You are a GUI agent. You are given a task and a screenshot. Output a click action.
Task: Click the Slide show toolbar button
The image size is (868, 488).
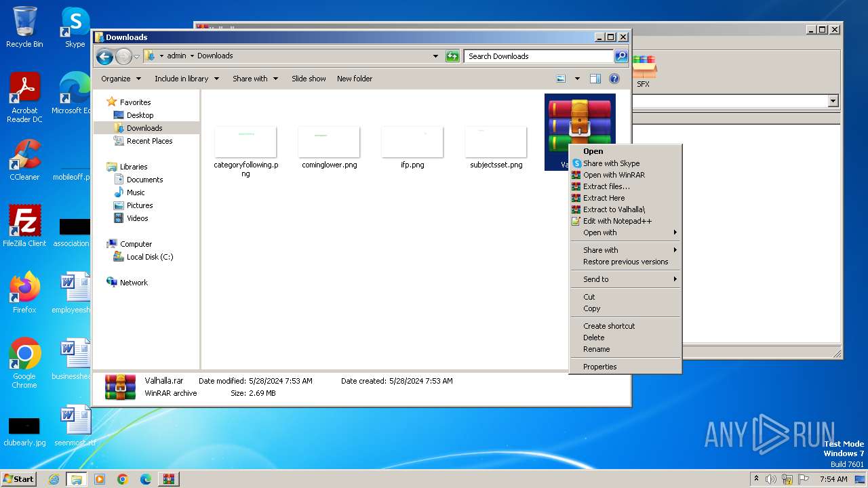point(309,79)
